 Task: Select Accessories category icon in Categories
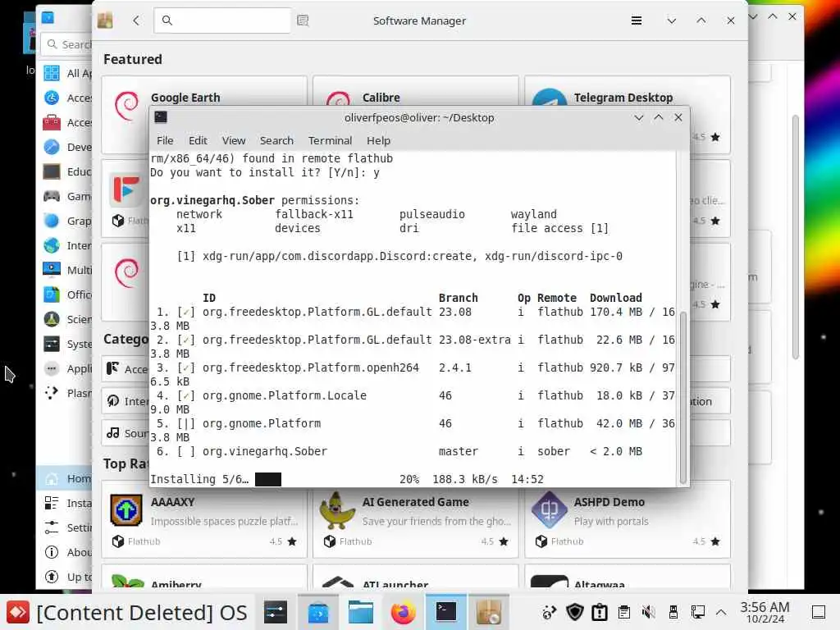[x=112, y=368]
